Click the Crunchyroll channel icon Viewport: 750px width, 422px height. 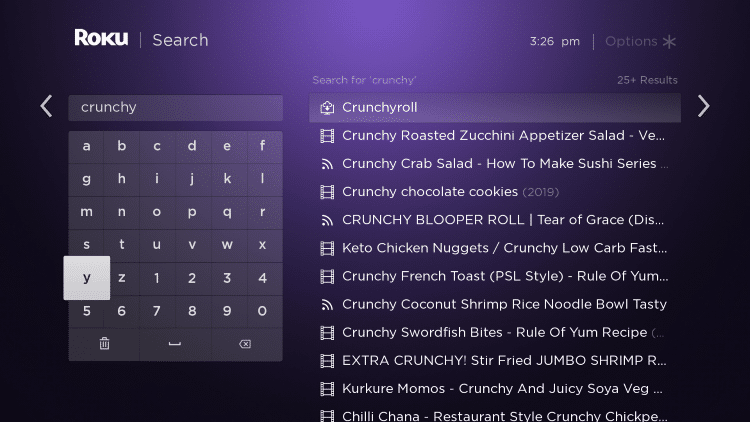point(327,108)
